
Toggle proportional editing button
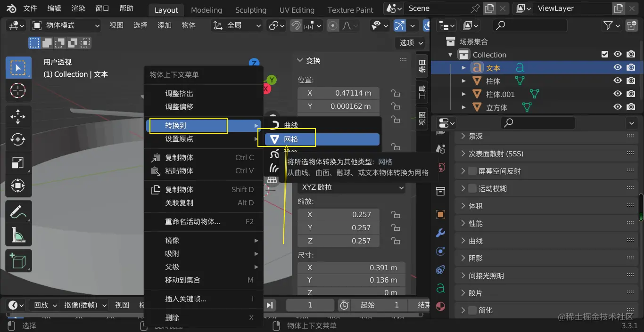[x=333, y=25]
